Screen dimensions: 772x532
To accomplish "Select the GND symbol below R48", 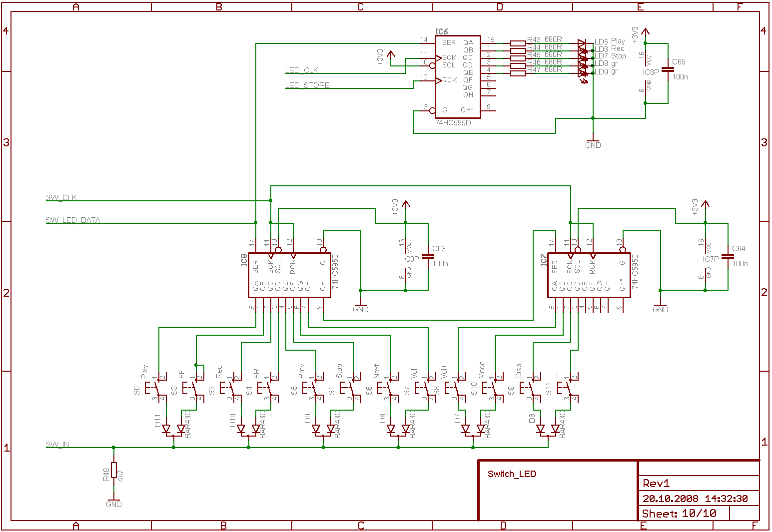I will (x=114, y=502).
